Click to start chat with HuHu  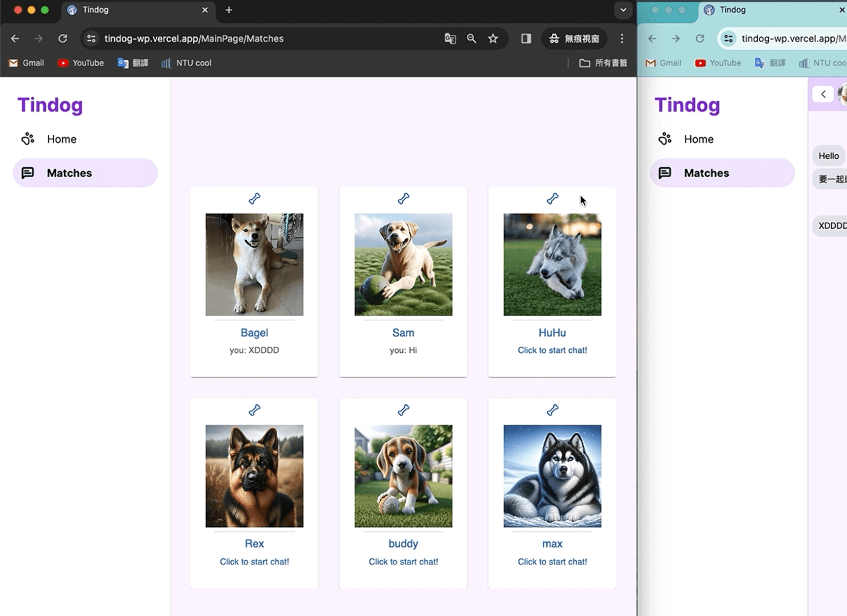click(x=552, y=350)
